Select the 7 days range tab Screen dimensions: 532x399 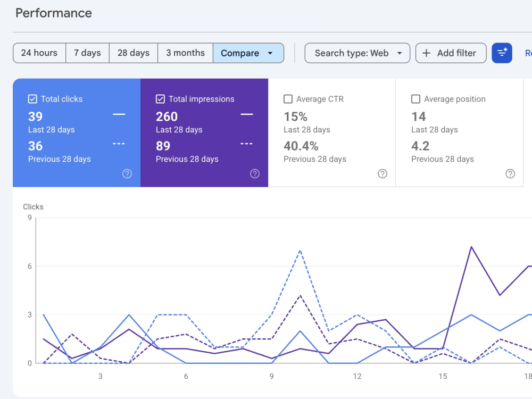[88, 53]
